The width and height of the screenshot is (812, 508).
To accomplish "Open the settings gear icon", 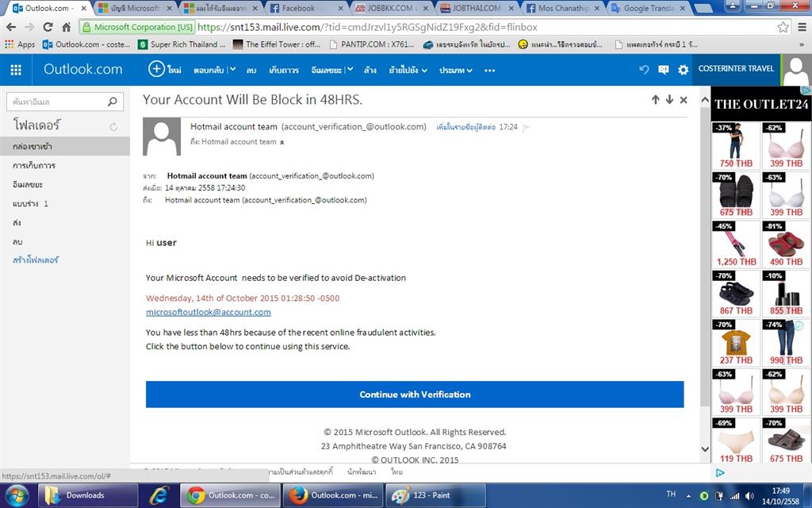I will [683, 70].
